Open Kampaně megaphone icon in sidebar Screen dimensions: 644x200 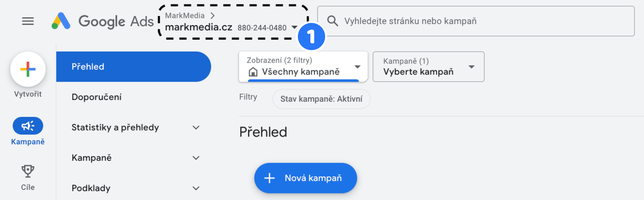[x=28, y=126]
